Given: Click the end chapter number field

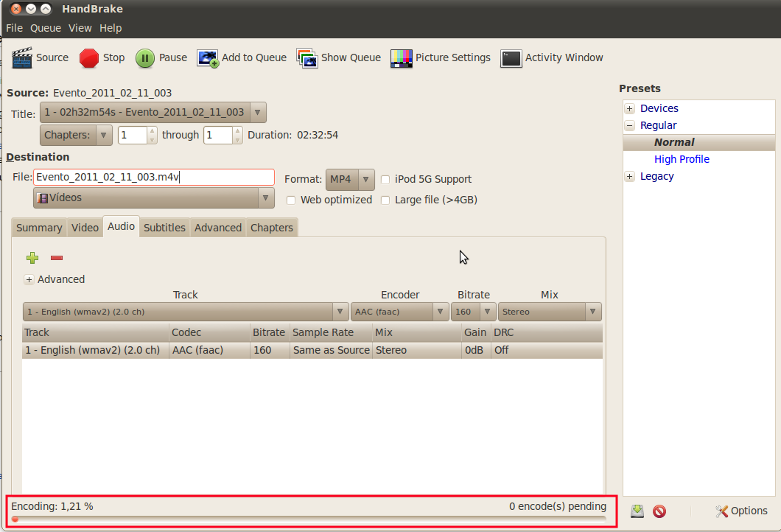Looking at the screenshot, I should click(x=217, y=135).
